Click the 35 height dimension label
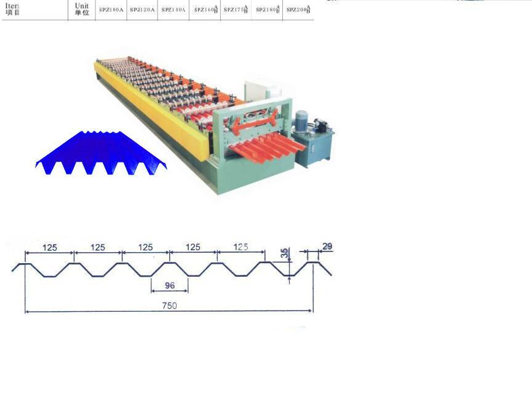This screenshot has height=396, width=532. 284,253
